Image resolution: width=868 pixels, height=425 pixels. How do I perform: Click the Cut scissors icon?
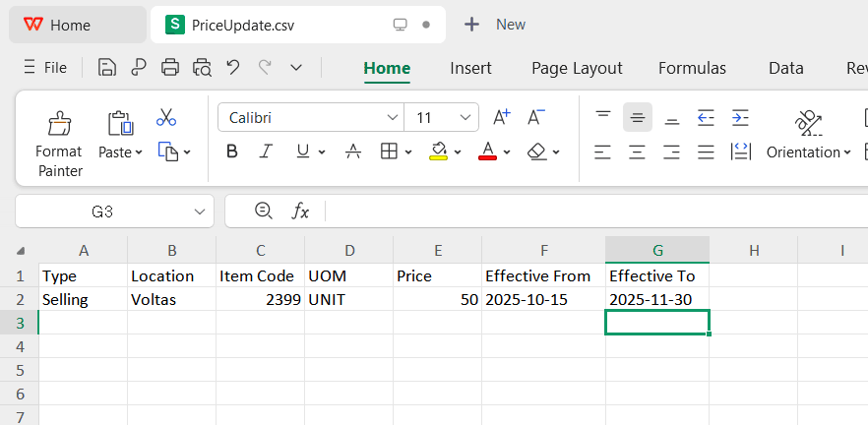[x=166, y=118]
